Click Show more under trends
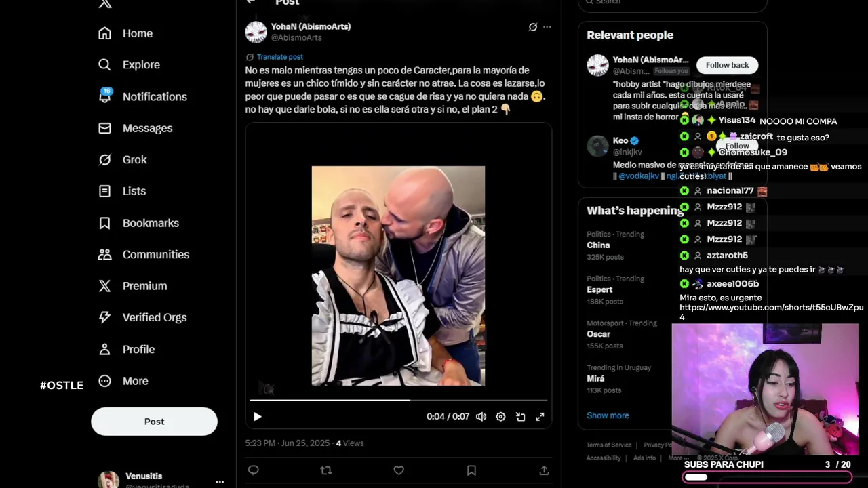Image resolution: width=868 pixels, height=488 pixels. 608,415
